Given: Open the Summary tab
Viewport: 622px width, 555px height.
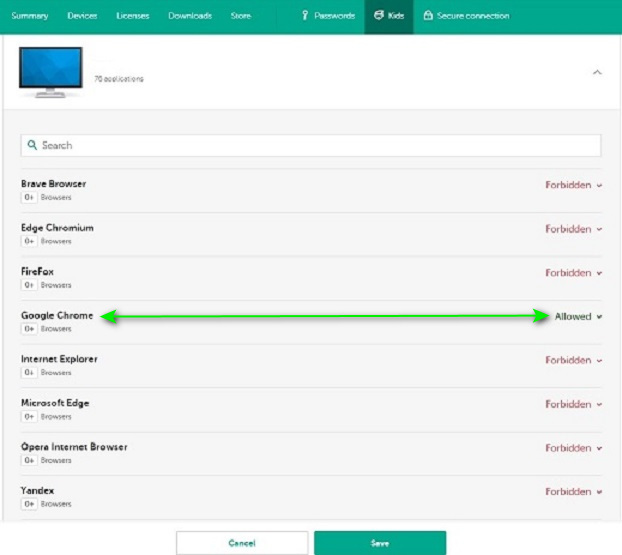Looking at the screenshot, I should [30, 16].
